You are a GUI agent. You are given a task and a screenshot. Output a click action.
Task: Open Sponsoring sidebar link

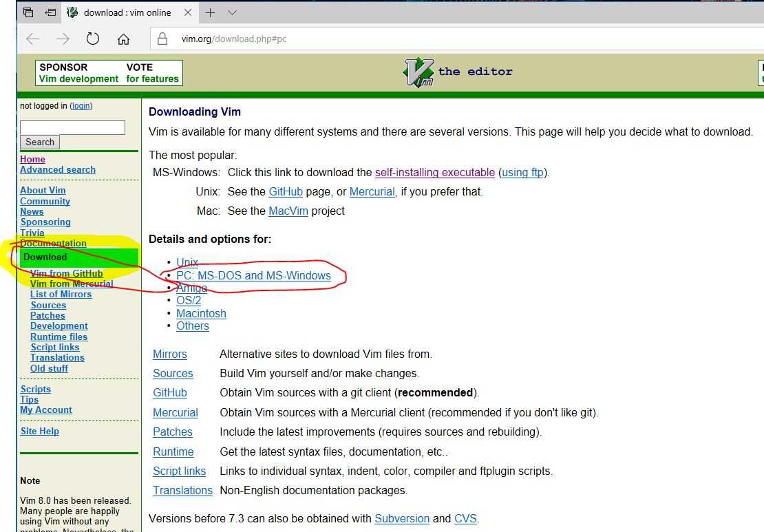pos(45,222)
